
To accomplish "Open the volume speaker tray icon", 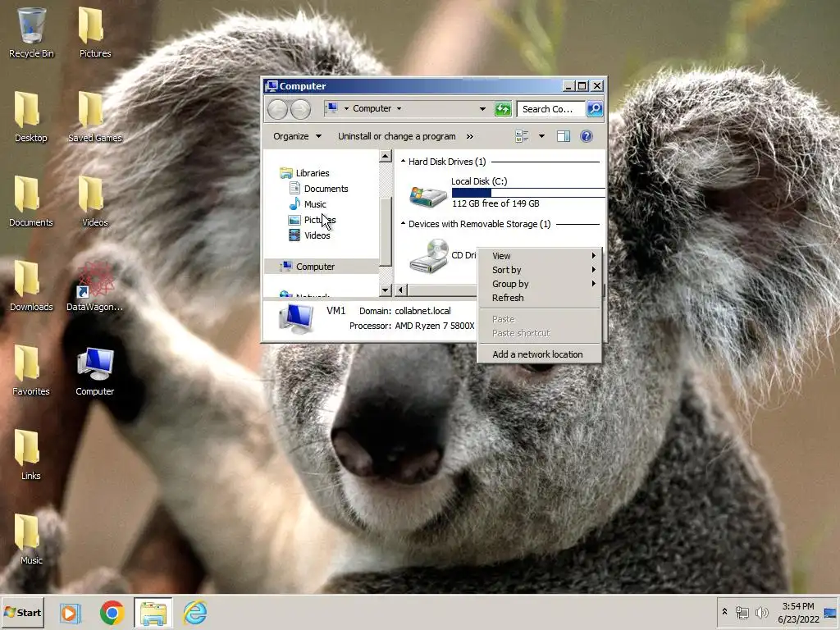I will point(761,612).
